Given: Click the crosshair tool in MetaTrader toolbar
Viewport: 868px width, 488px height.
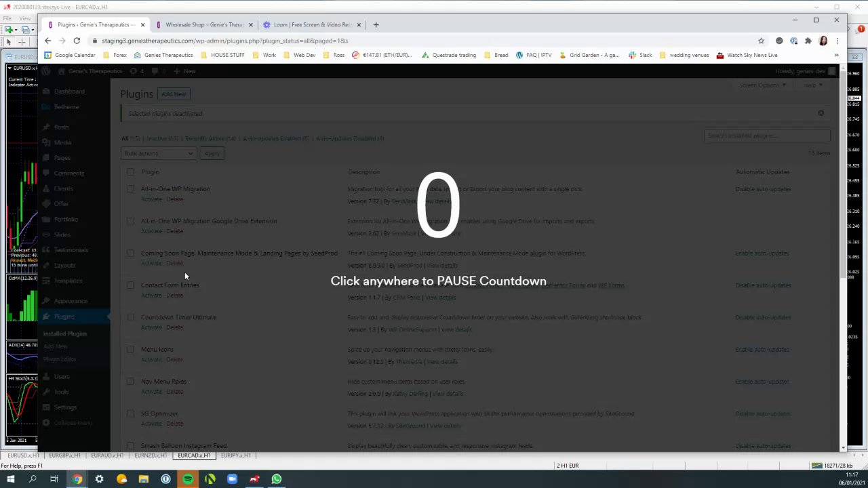Looking at the screenshot, I should [22, 42].
